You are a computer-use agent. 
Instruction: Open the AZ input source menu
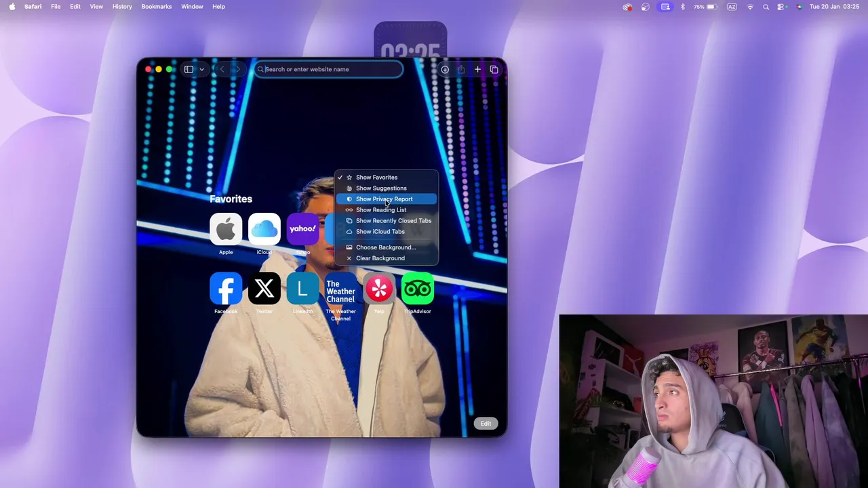point(732,7)
